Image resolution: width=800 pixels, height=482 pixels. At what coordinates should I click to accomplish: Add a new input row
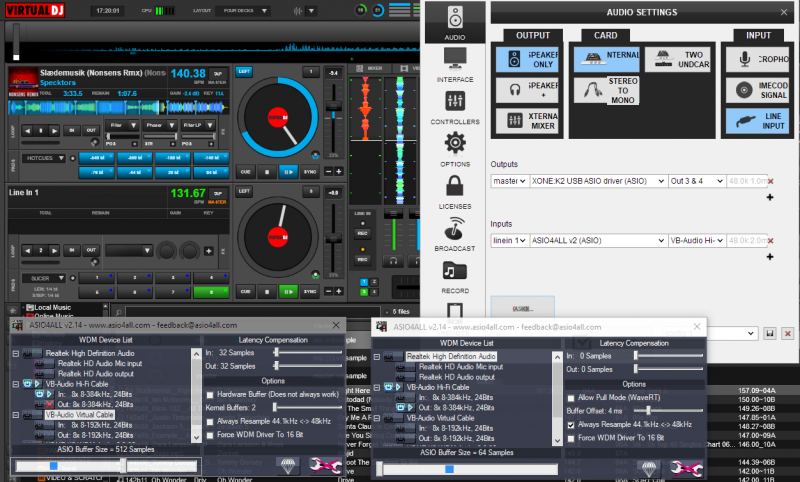click(x=770, y=257)
